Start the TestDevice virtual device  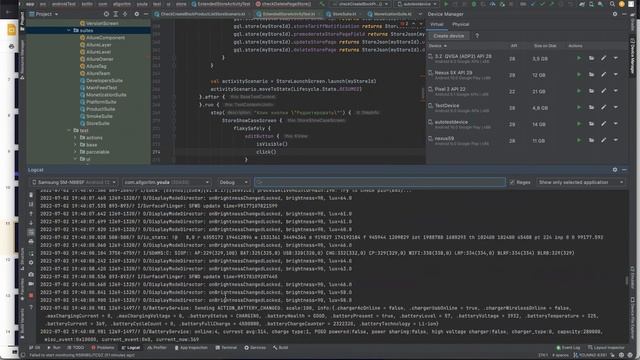point(579,107)
